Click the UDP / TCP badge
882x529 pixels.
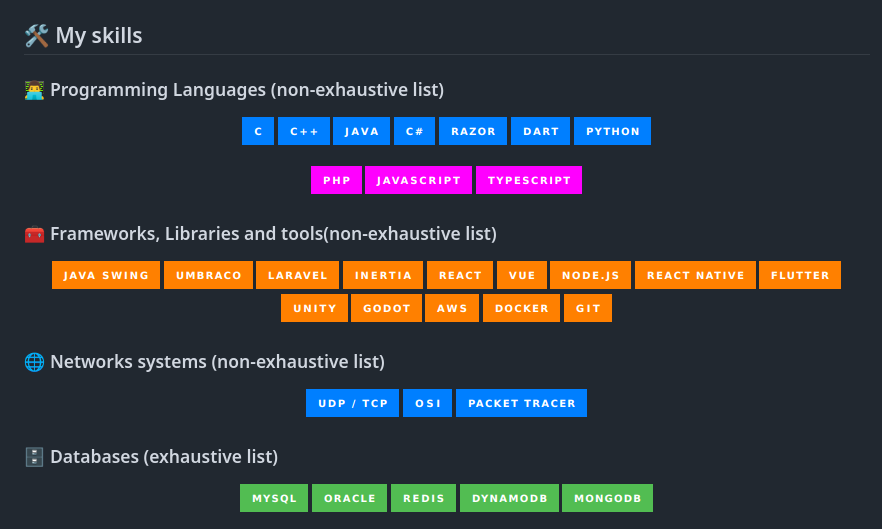click(353, 403)
